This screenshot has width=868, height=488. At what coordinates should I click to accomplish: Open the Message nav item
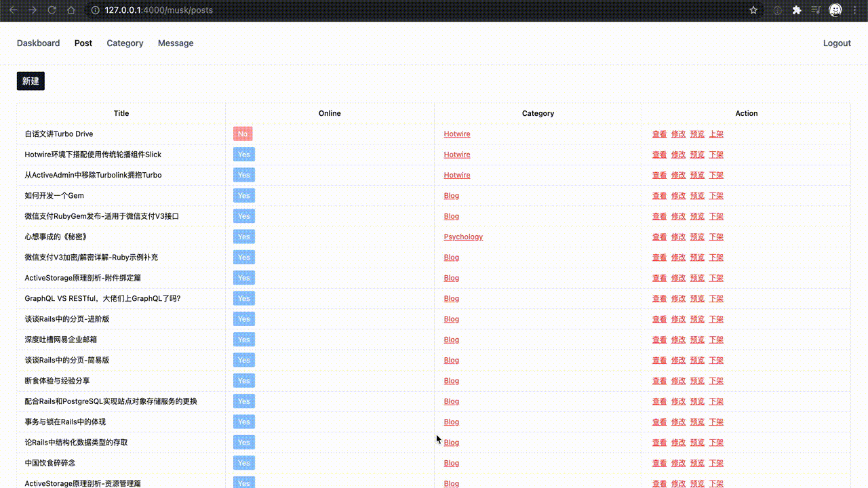tap(176, 43)
